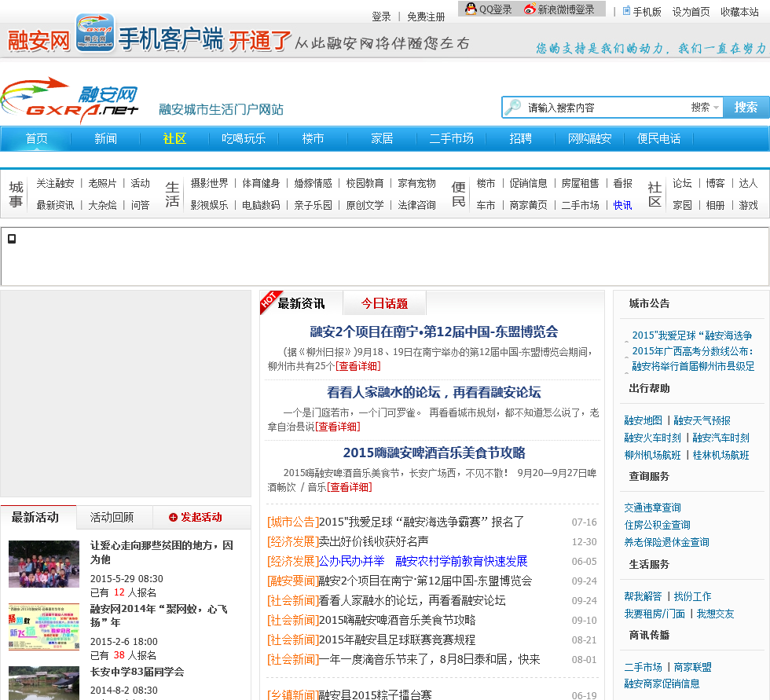Open headline 融安2个项目在南宁•第12届中国-东盟博览会

434,332
